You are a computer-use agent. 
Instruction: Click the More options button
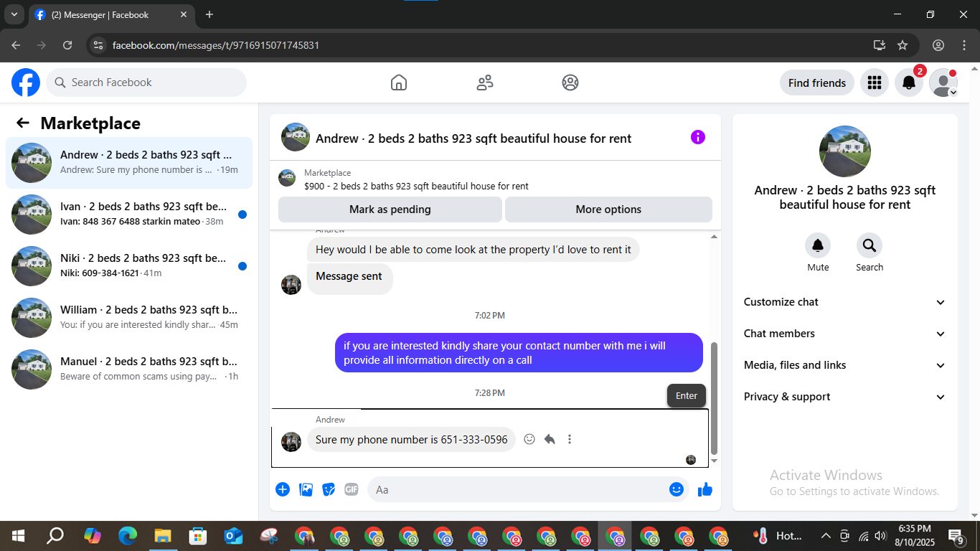click(x=608, y=209)
